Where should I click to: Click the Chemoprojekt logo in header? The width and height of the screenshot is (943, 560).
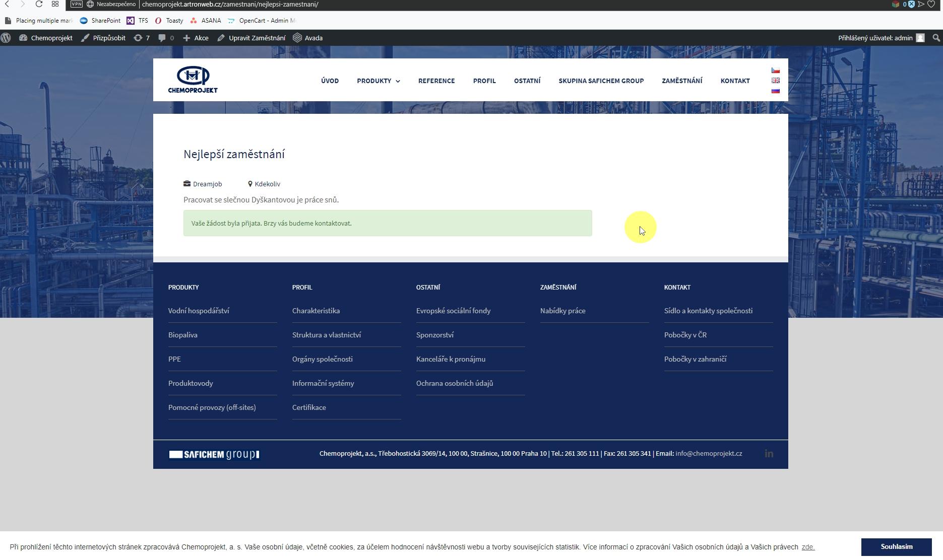tap(193, 80)
